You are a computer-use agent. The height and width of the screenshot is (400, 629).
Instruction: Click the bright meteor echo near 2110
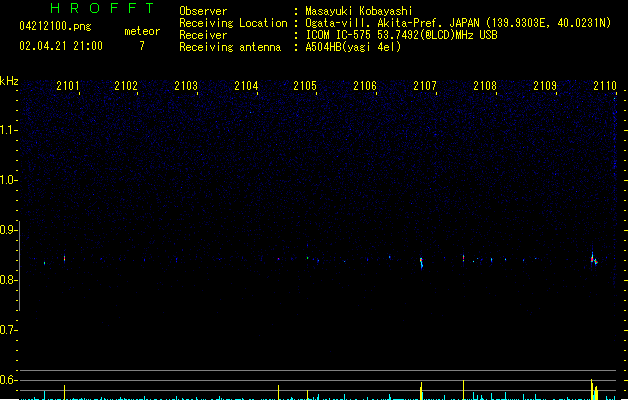[x=594, y=259]
